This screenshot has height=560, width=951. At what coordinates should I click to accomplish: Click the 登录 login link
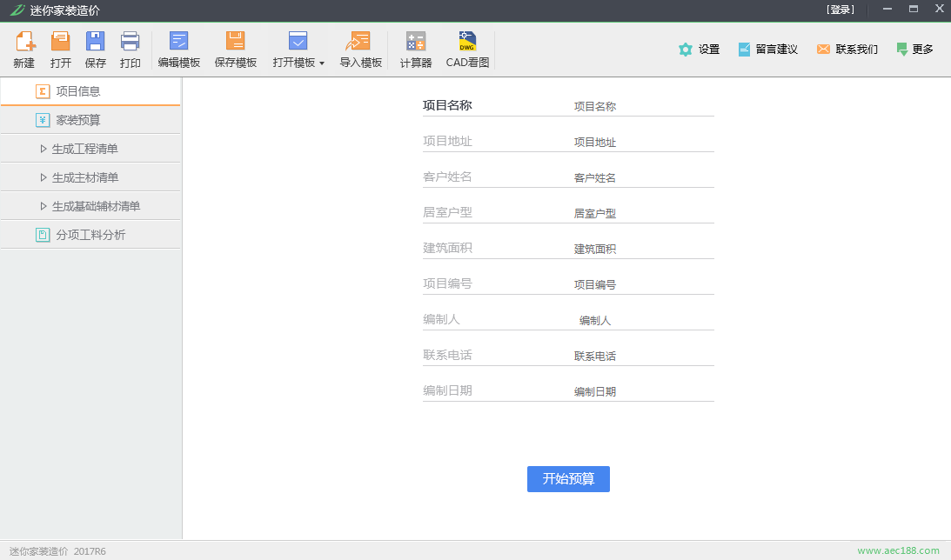coord(840,10)
